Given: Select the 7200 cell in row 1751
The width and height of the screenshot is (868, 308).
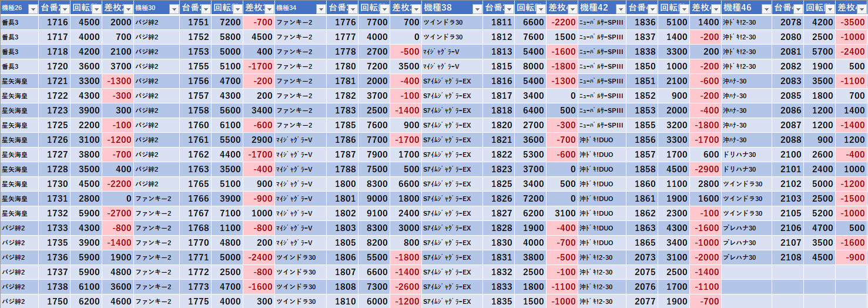Looking at the screenshot, I should (x=227, y=22).
